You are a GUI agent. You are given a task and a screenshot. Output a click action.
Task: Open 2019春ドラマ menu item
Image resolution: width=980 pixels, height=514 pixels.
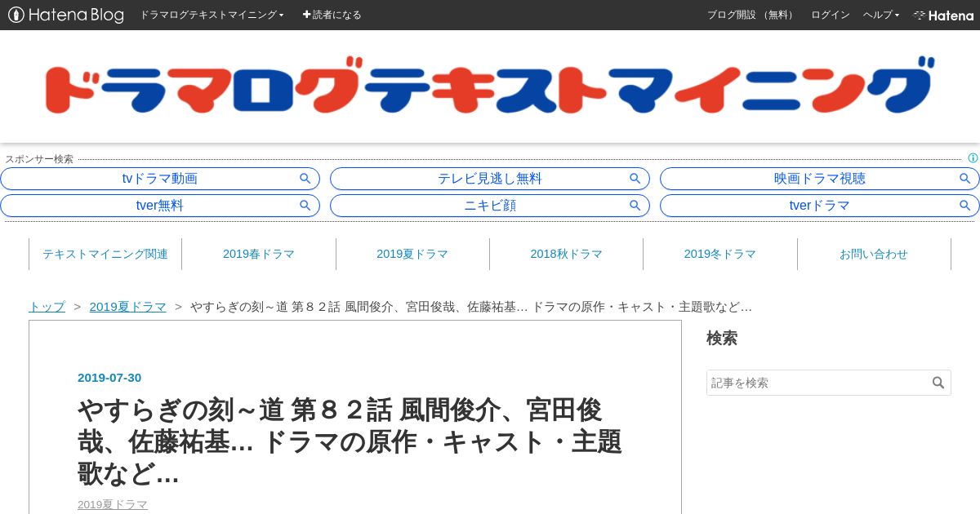(x=259, y=254)
